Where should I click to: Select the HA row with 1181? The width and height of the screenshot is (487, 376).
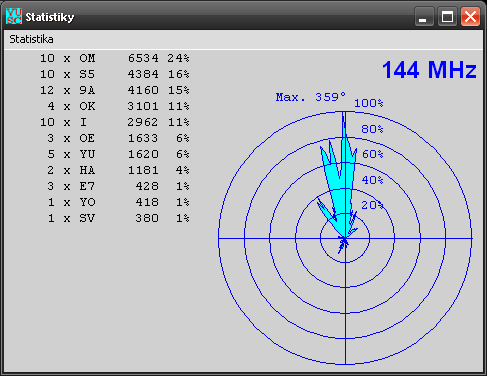click(118, 170)
